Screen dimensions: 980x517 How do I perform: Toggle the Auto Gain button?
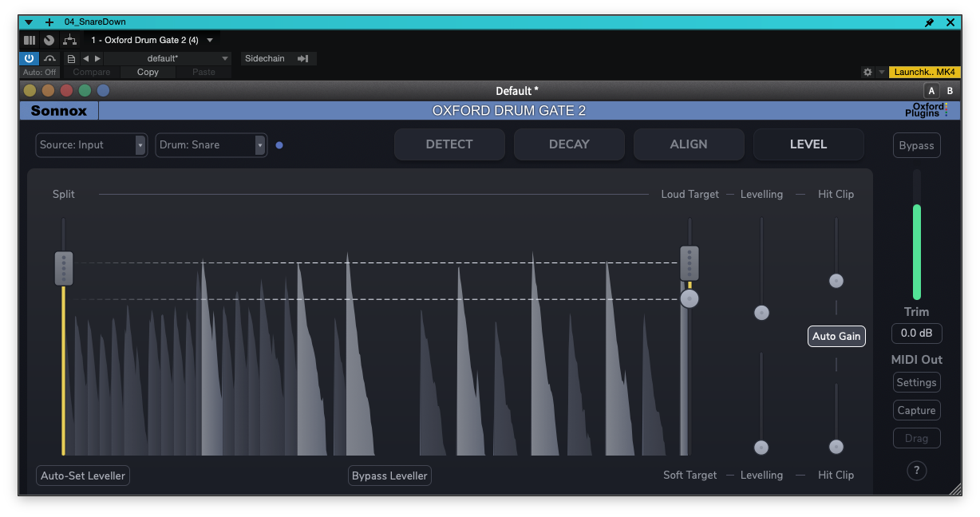coord(836,336)
